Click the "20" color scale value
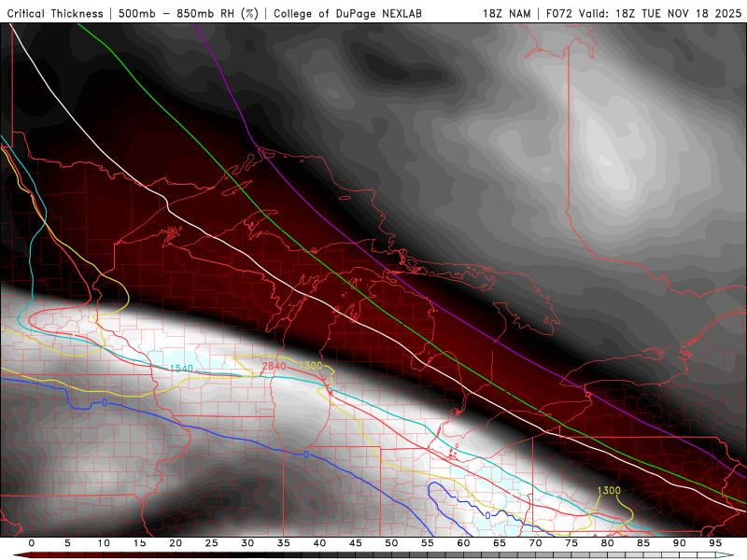The image size is (747, 560). click(x=176, y=543)
